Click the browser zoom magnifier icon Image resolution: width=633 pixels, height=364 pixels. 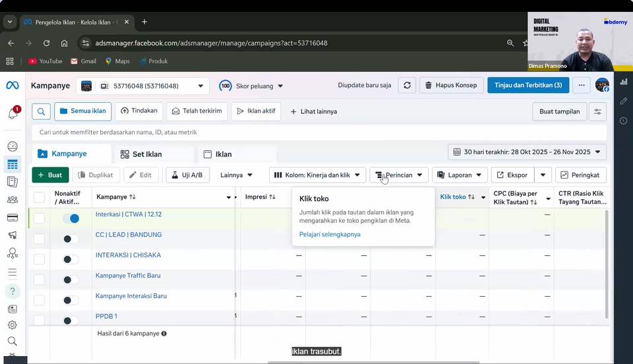pos(510,43)
